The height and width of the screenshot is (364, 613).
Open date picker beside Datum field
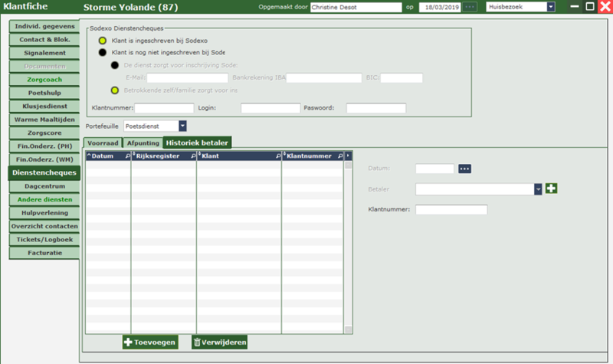[464, 169]
